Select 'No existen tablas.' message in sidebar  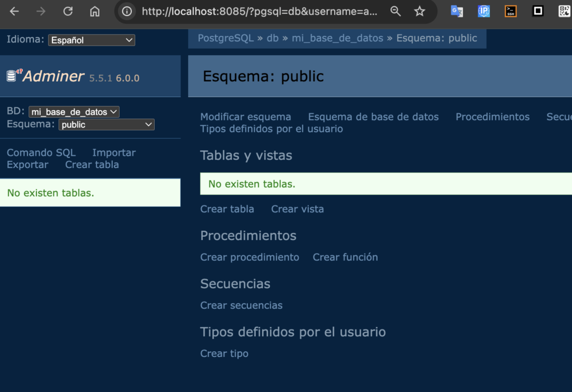[x=51, y=193]
